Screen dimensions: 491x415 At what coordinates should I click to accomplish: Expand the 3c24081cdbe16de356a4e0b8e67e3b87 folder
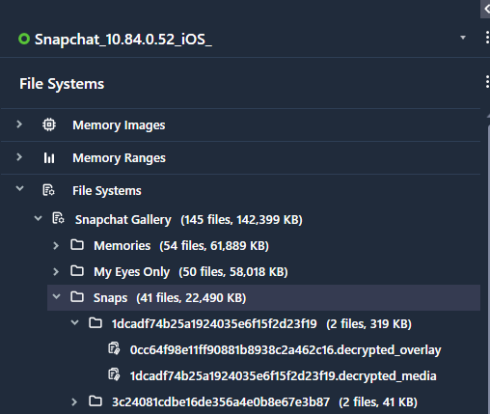click(x=74, y=402)
